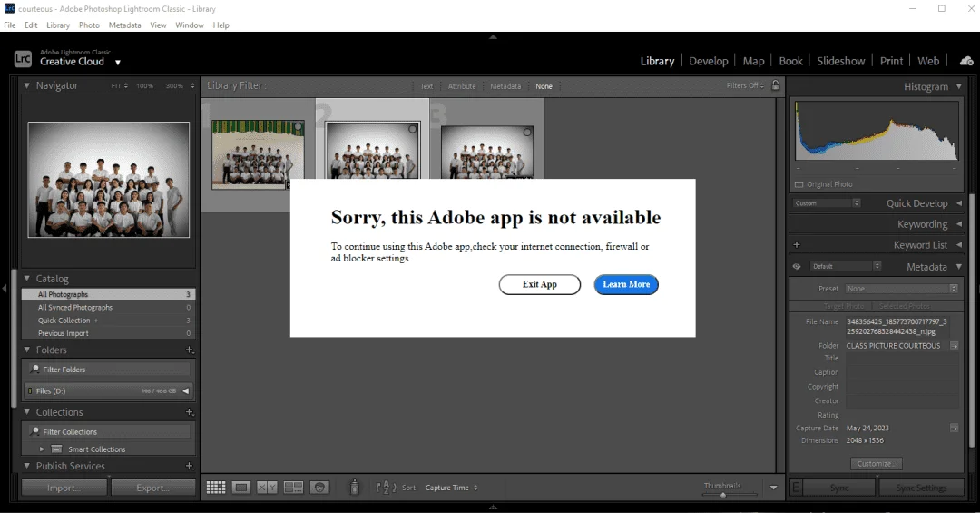Click Exit App button in dialog
This screenshot has height=513, width=980.
[539, 285]
